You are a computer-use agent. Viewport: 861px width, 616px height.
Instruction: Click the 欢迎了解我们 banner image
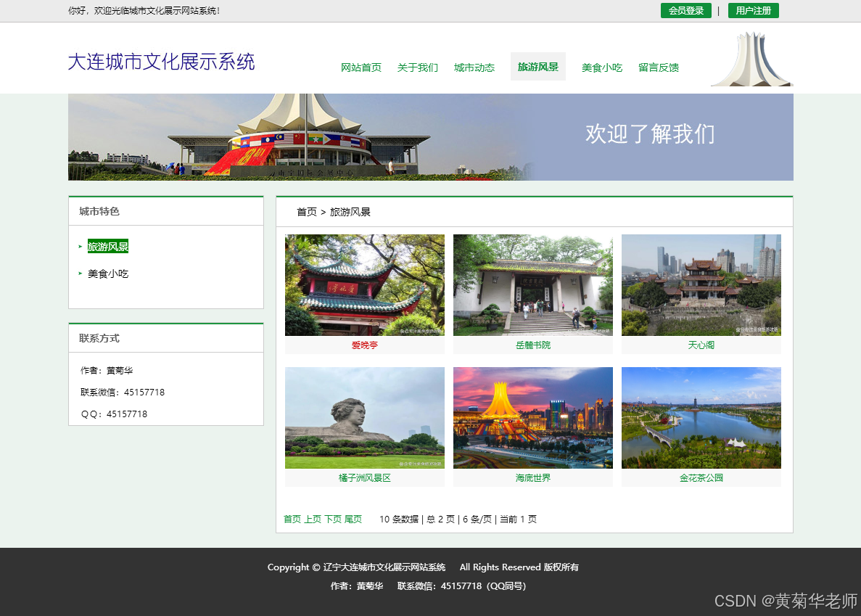[x=431, y=137]
